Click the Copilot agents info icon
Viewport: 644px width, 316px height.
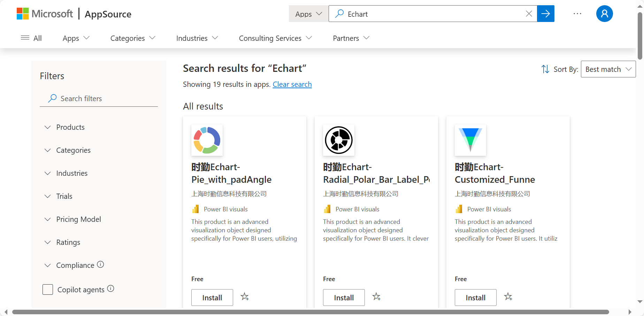click(x=110, y=288)
